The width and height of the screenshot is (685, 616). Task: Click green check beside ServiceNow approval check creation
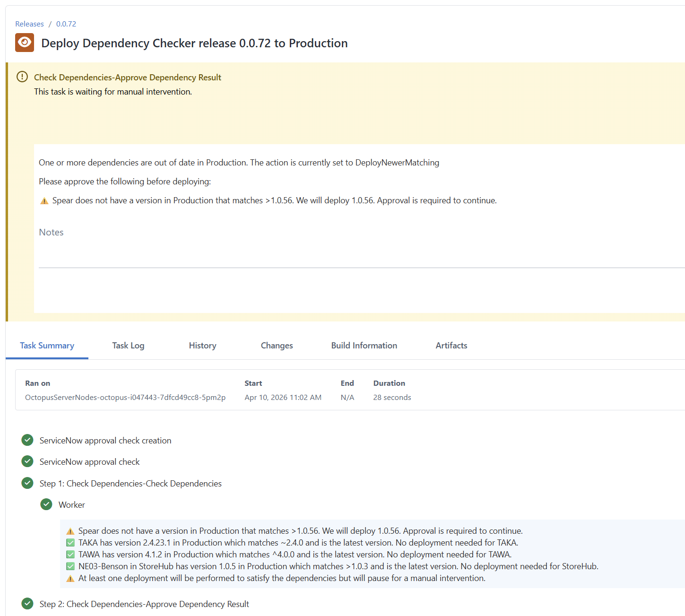pos(27,440)
